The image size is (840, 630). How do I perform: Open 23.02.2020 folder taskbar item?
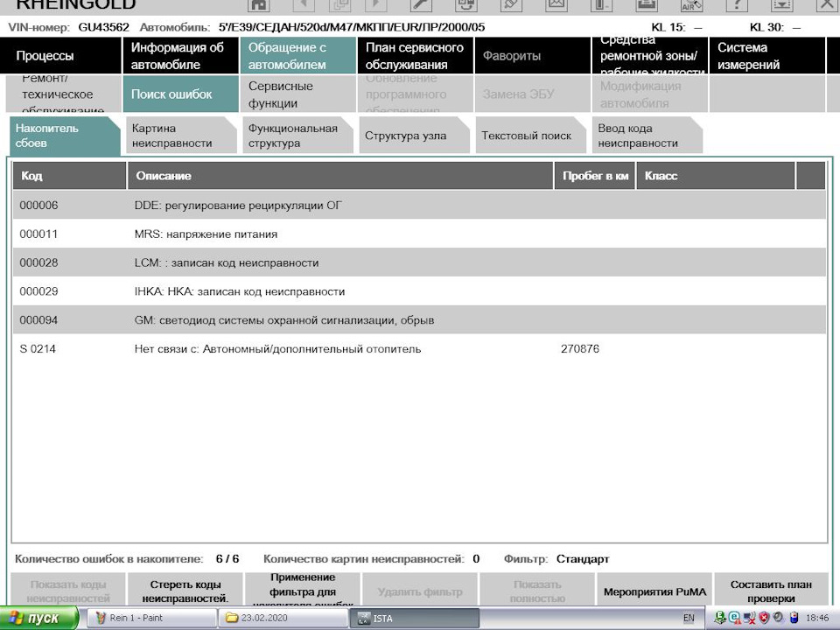point(283,619)
